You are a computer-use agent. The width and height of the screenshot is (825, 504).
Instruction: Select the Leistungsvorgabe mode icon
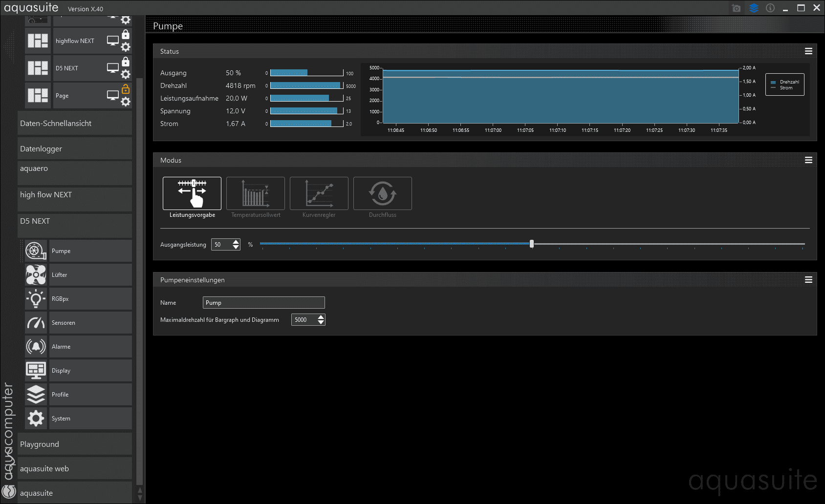click(192, 193)
